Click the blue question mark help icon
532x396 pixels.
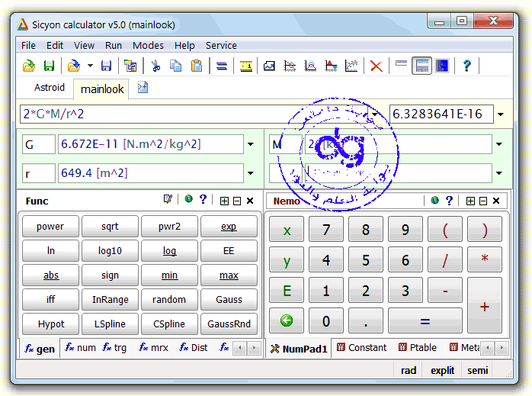click(467, 66)
